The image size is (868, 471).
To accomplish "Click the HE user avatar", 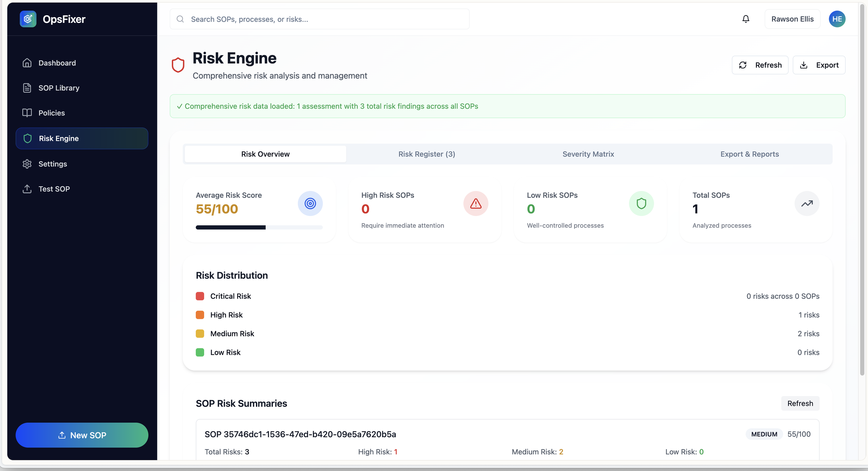I will click(837, 19).
